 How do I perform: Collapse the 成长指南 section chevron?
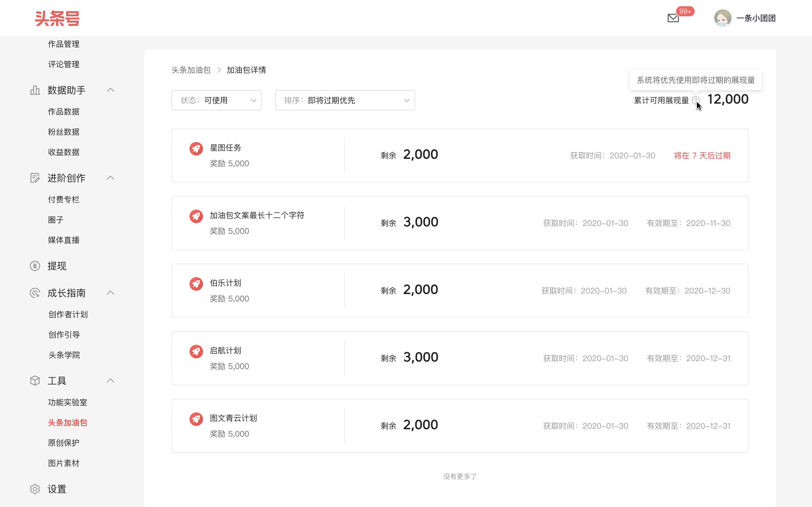click(111, 293)
